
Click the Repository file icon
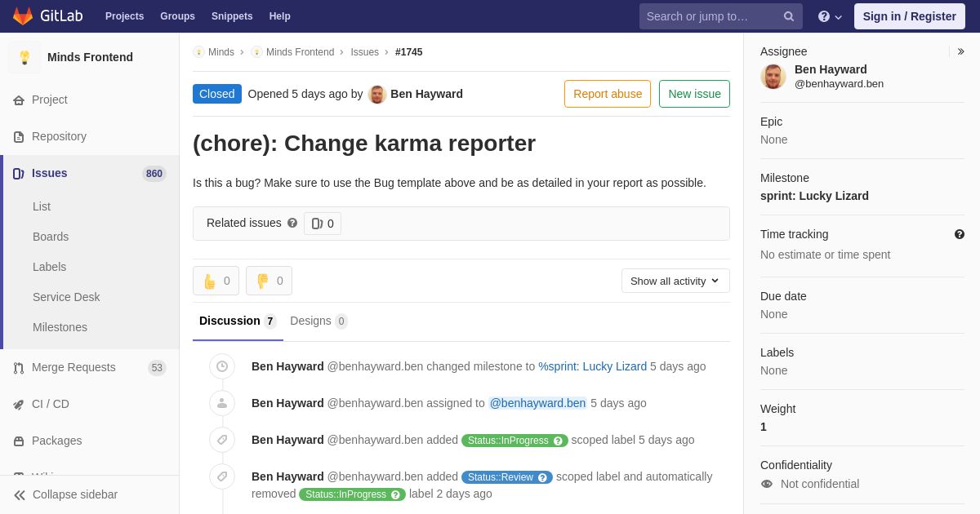point(19,136)
